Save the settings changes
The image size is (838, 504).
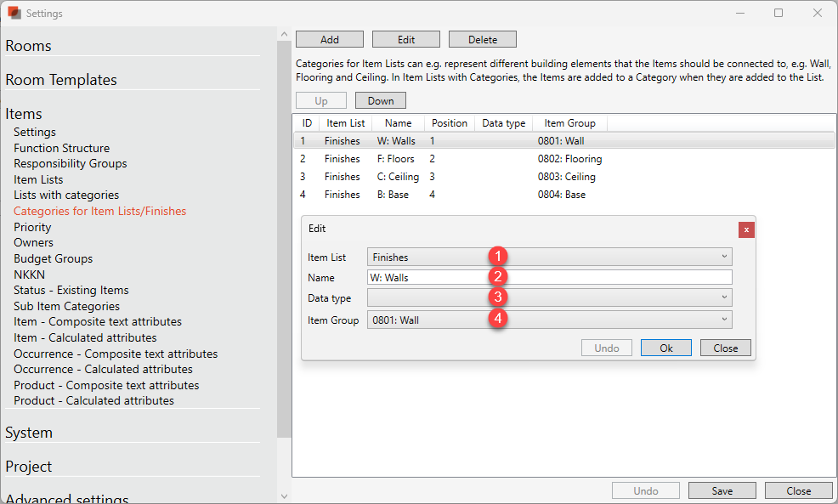722,490
